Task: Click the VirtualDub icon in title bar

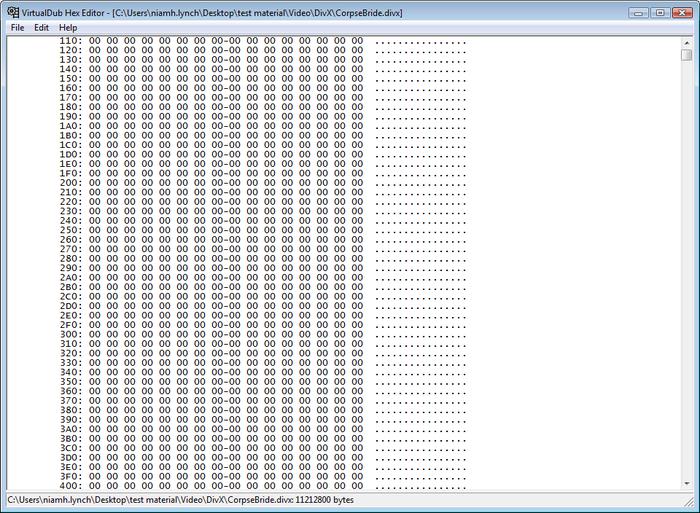Action: tap(13, 13)
